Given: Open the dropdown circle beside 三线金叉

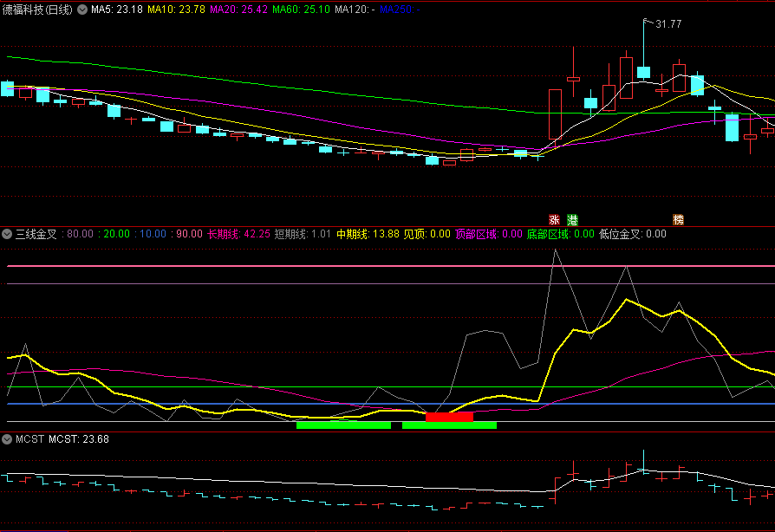Looking at the screenshot, I should tap(7, 234).
